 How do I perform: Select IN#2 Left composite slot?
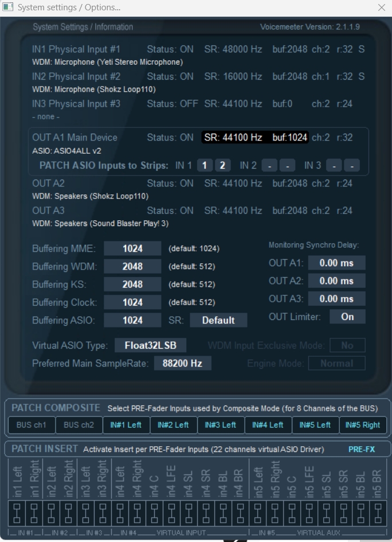tap(174, 425)
